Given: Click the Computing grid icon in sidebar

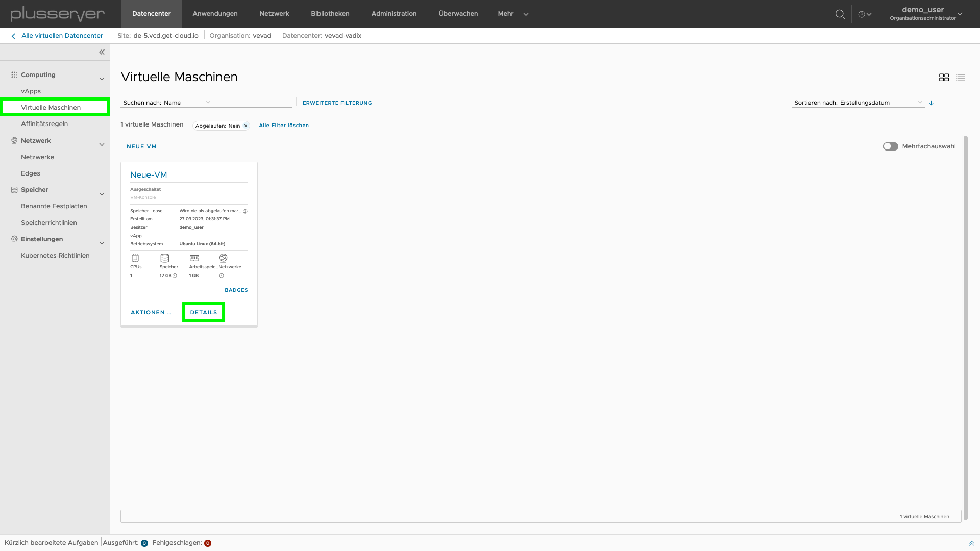Looking at the screenshot, I should [x=14, y=74].
